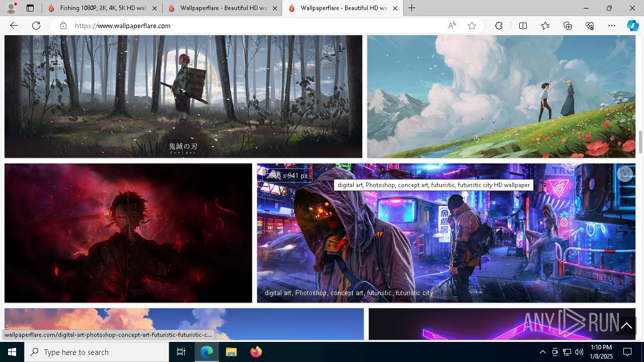644x362 pixels.
Task: Open the volume control tray icon
Action: coord(579,352)
